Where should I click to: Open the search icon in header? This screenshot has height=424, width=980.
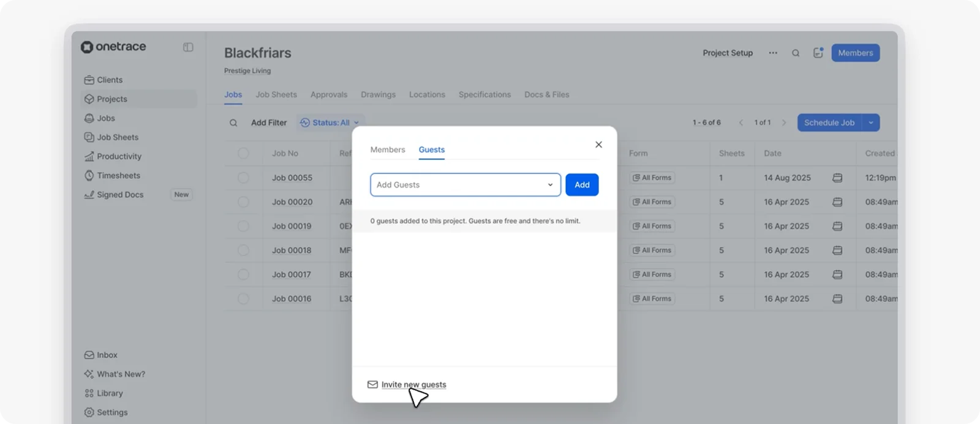tap(796, 53)
